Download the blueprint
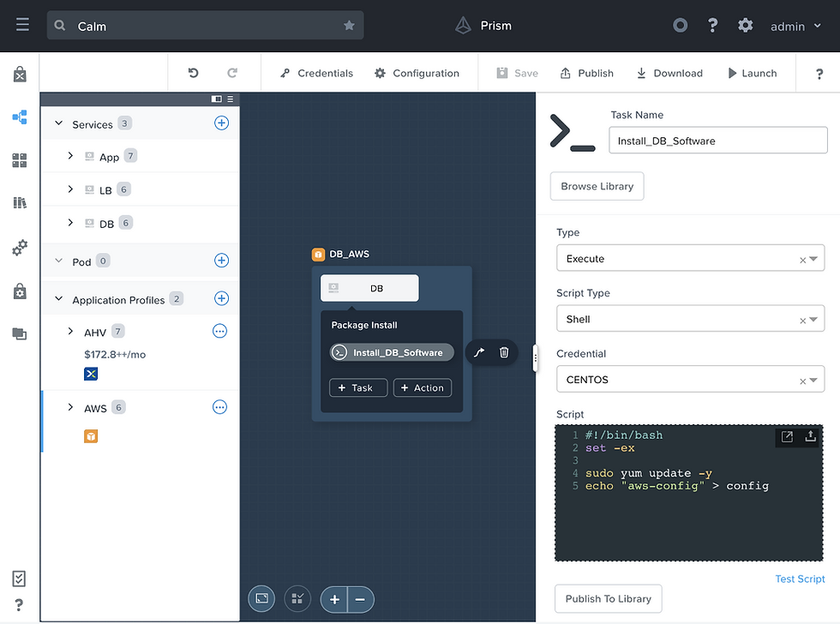Image resolution: width=840 pixels, height=624 pixels. tap(669, 74)
